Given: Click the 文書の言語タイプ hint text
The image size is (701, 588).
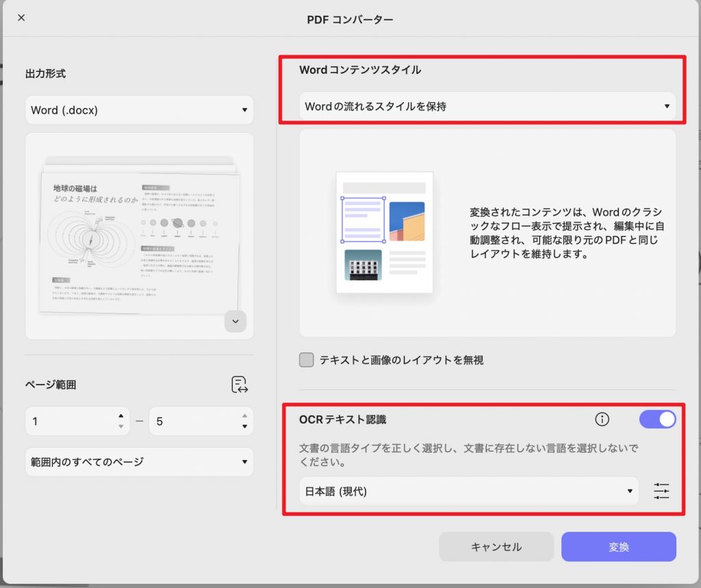Looking at the screenshot, I should 468,455.
